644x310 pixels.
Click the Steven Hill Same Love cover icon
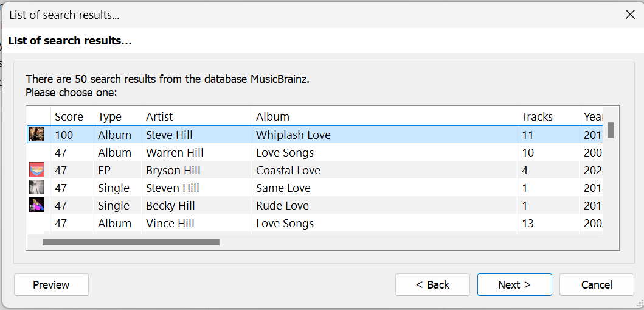pos(36,188)
